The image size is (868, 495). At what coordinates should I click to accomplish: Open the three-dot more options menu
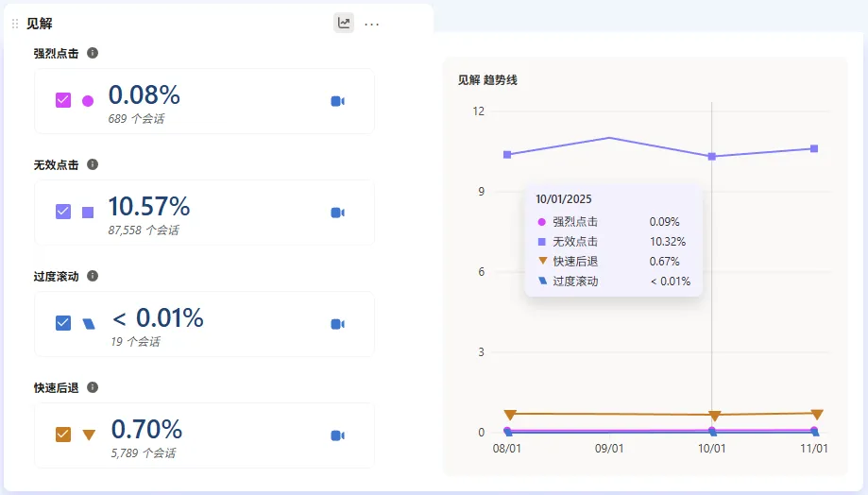point(372,24)
